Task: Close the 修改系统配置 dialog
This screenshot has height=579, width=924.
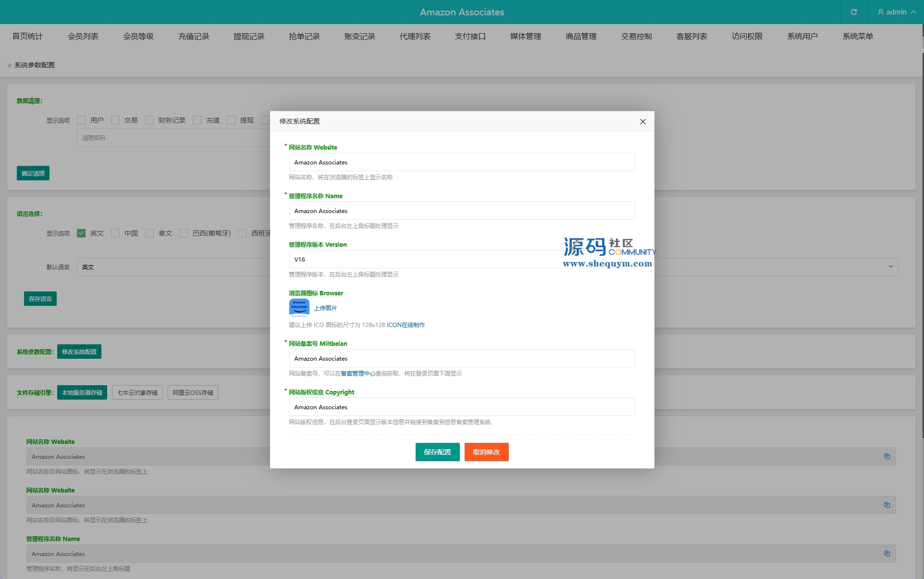Action: point(642,122)
